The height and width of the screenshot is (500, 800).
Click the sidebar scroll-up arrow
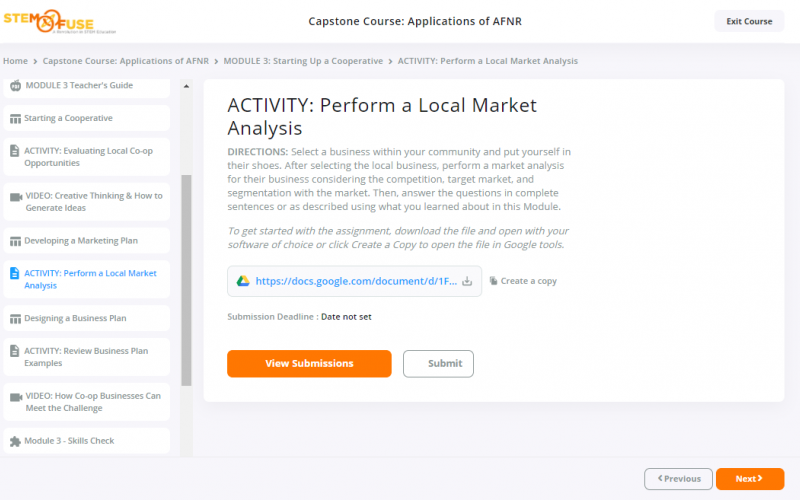(186, 87)
